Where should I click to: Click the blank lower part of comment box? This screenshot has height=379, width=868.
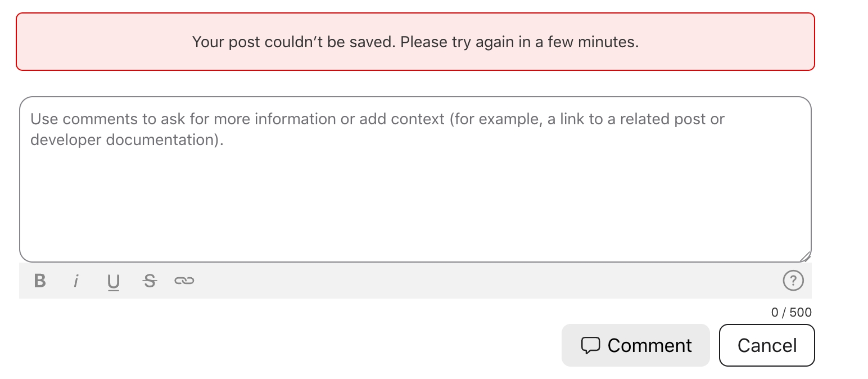tap(415, 208)
